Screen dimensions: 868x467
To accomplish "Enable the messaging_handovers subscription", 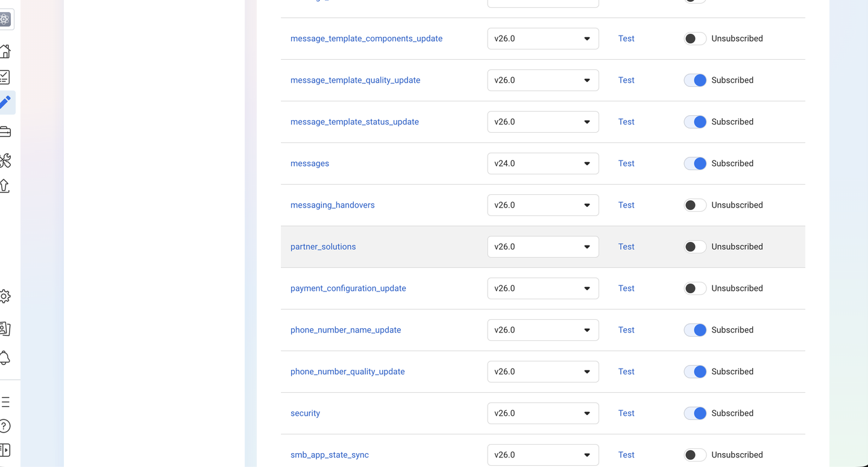I will pos(695,205).
